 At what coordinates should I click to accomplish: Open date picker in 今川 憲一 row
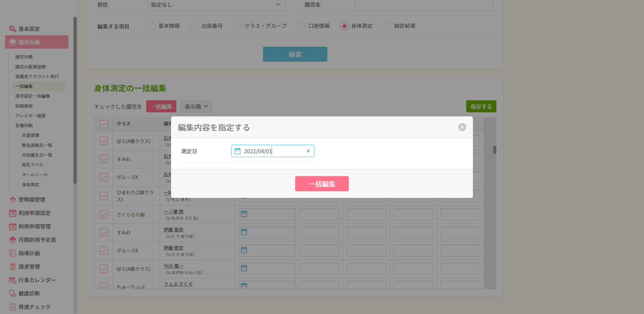[244, 268]
